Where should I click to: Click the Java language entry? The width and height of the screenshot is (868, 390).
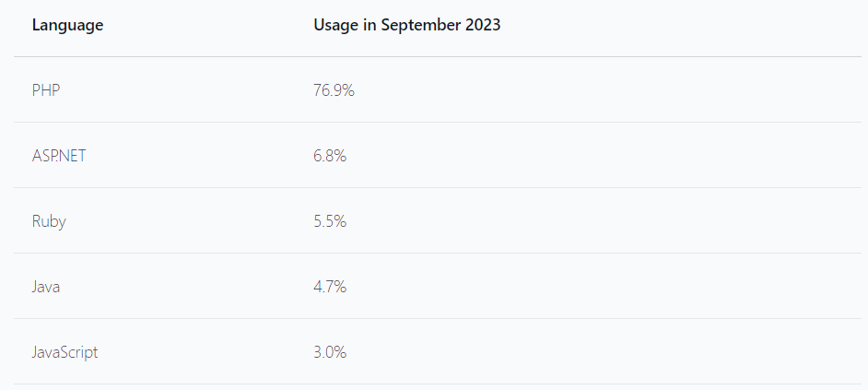point(46,287)
